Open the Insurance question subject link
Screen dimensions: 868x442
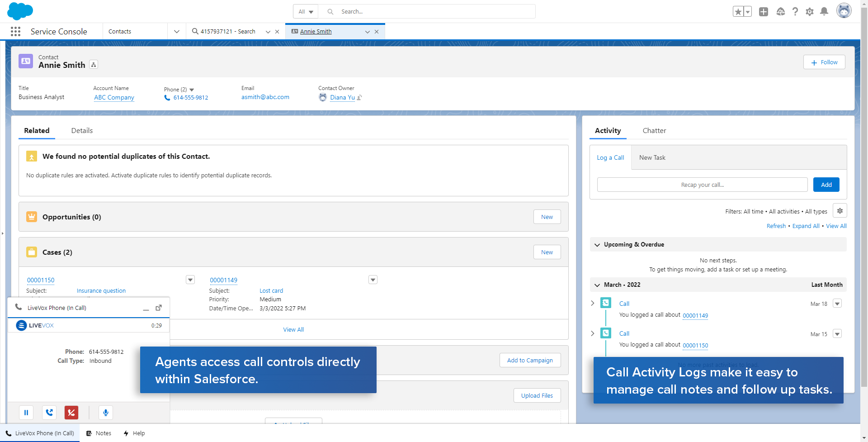tap(101, 290)
